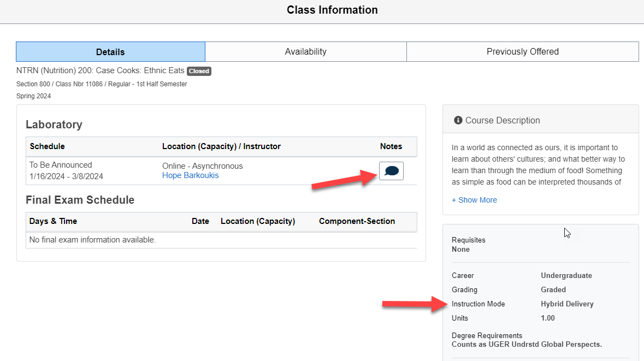644x361 pixels.
Task: Open the class notes speech bubble icon
Action: 391,170
